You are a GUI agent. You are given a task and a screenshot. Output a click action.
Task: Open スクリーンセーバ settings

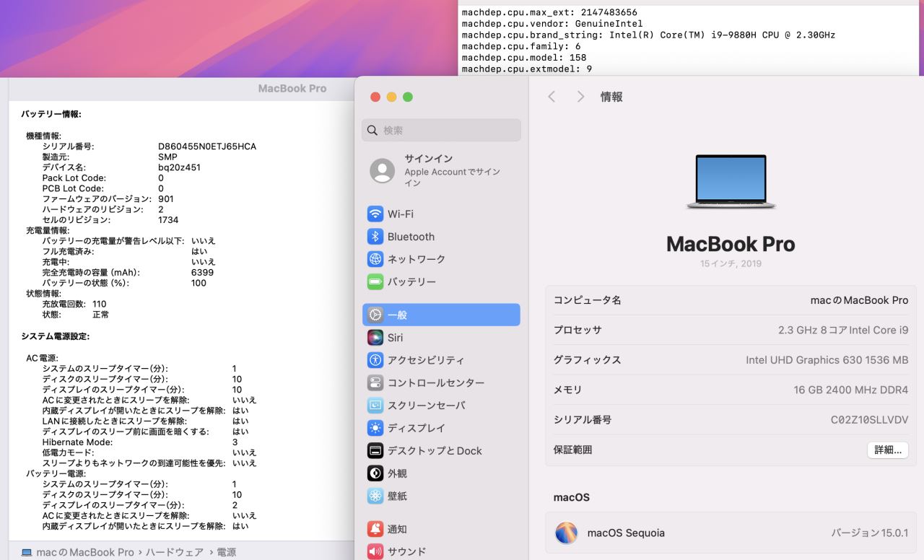[426, 406]
